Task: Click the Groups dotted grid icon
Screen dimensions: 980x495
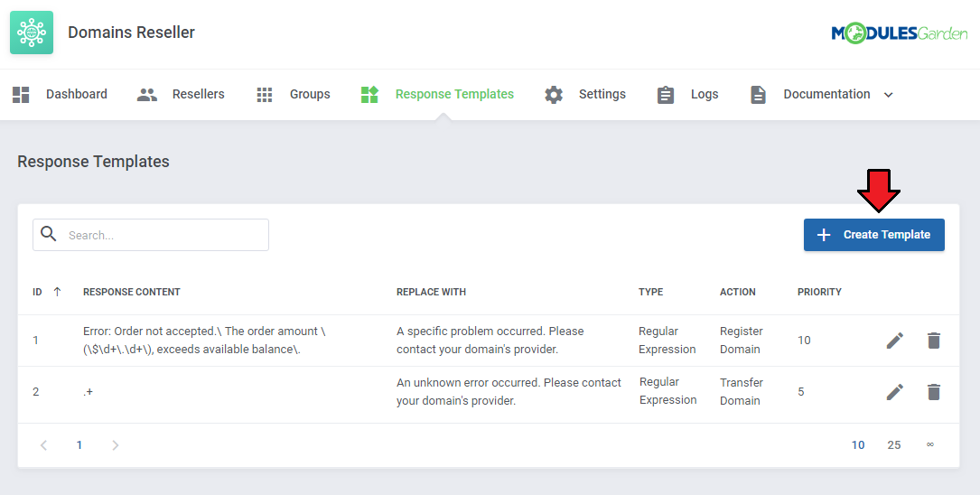Action: tap(265, 94)
